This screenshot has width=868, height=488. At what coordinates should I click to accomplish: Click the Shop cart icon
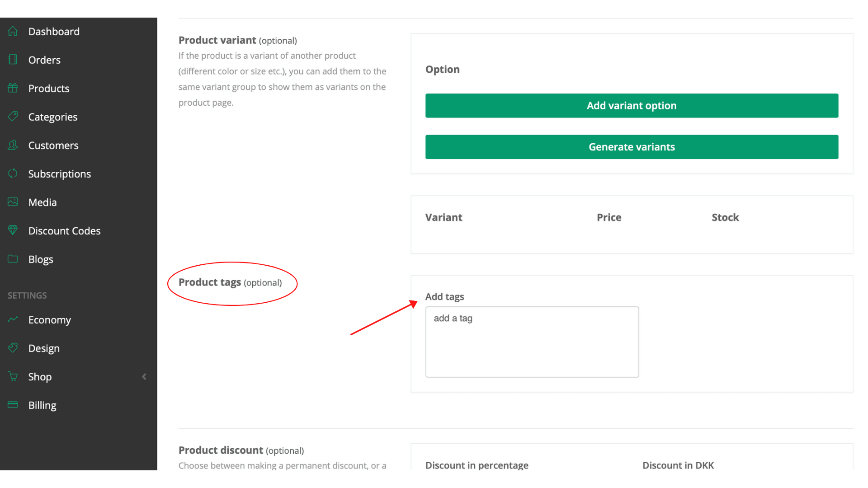coord(13,376)
